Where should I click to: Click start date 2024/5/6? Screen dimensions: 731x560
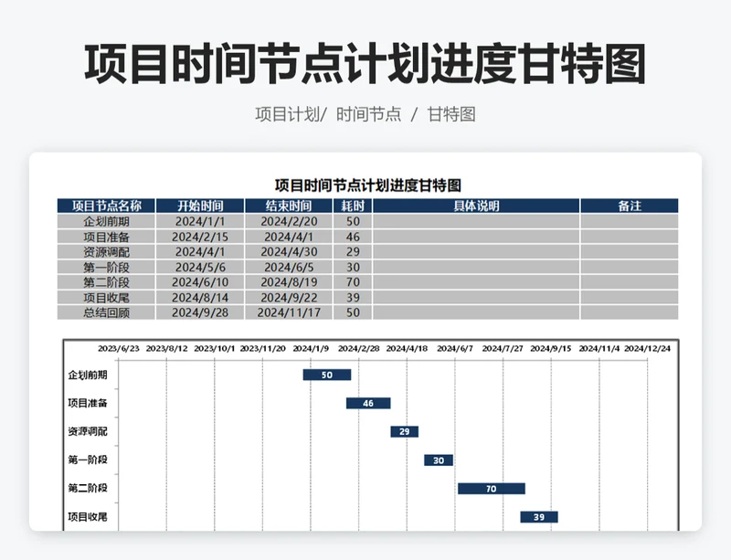(200, 267)
